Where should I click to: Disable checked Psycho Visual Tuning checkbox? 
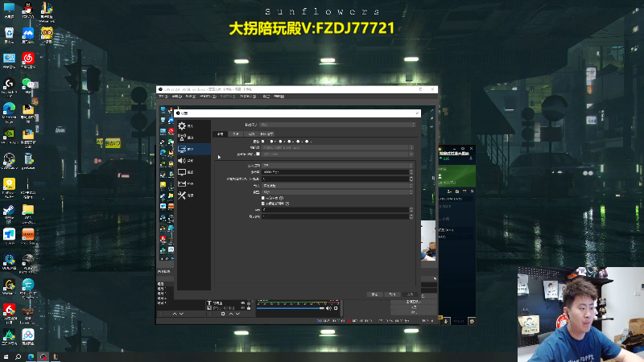point(263,204)
